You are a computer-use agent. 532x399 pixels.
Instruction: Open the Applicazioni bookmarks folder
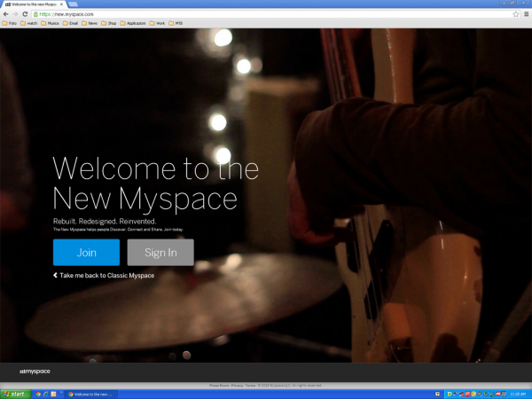coord(133,23)
